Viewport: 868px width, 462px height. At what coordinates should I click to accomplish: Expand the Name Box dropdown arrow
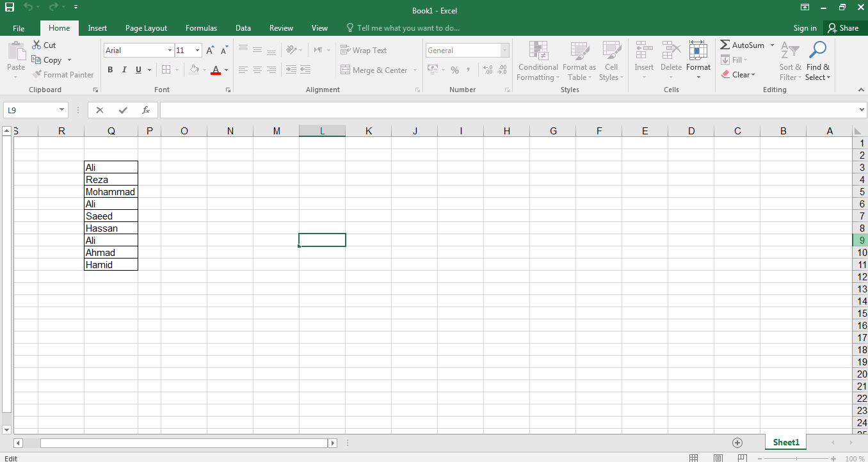click(61, 110)
